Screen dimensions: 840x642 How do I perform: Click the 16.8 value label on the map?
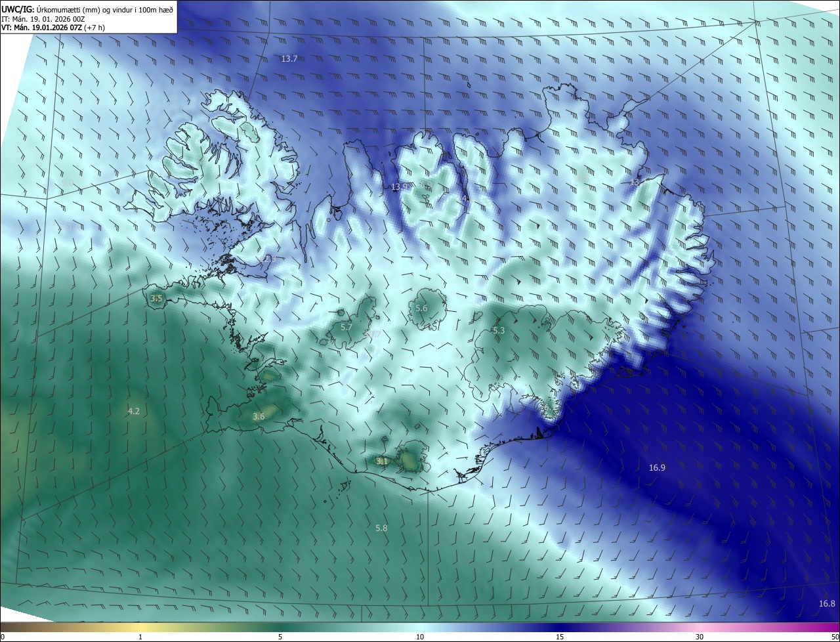(x=827, y=604)
